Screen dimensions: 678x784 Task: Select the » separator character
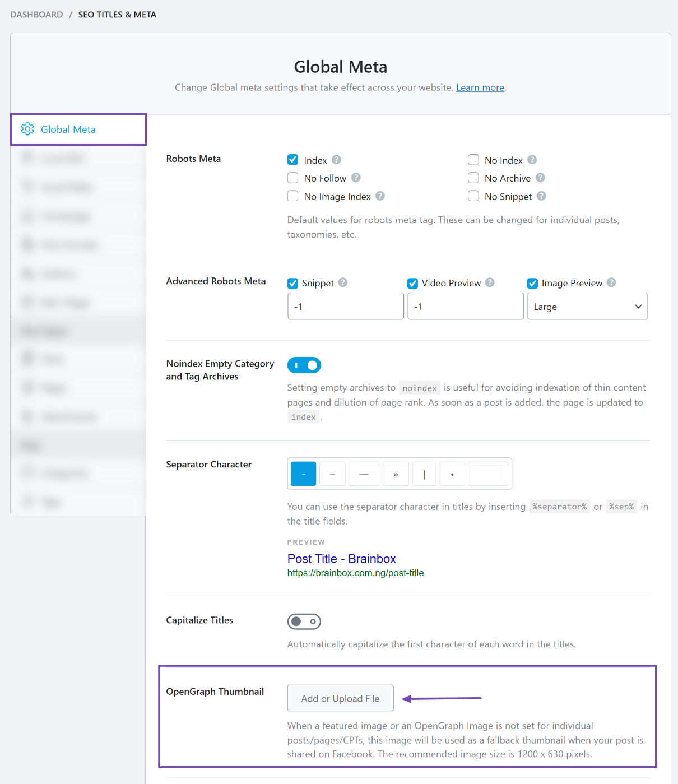[396, 474]
